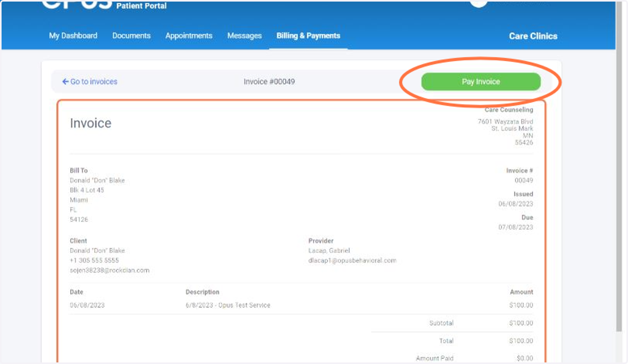This screenshot has height=364, width=628.
Task: Click the 7601 Wayzata Blvd address line
Action: (506, 121)
